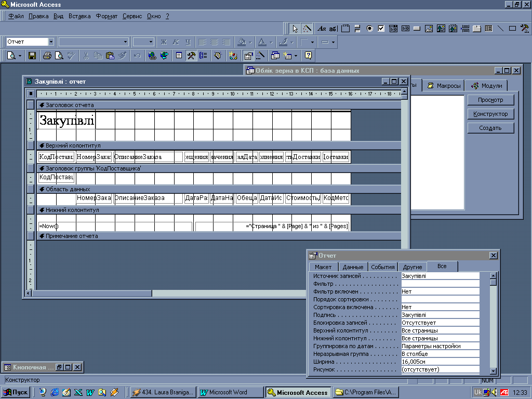Open the fill color dropdown arrow
532x399 pixels.
pyautogui.click(x=250, y=42)
